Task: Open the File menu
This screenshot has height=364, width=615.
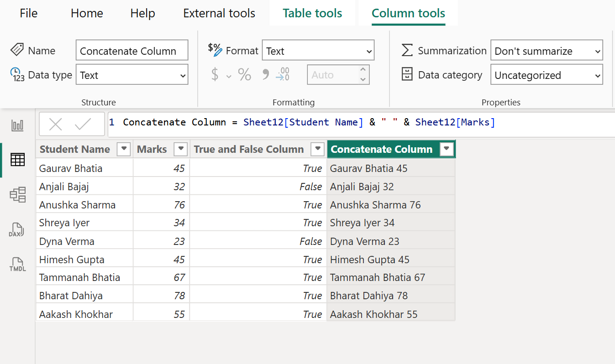Action: point(28,13)
